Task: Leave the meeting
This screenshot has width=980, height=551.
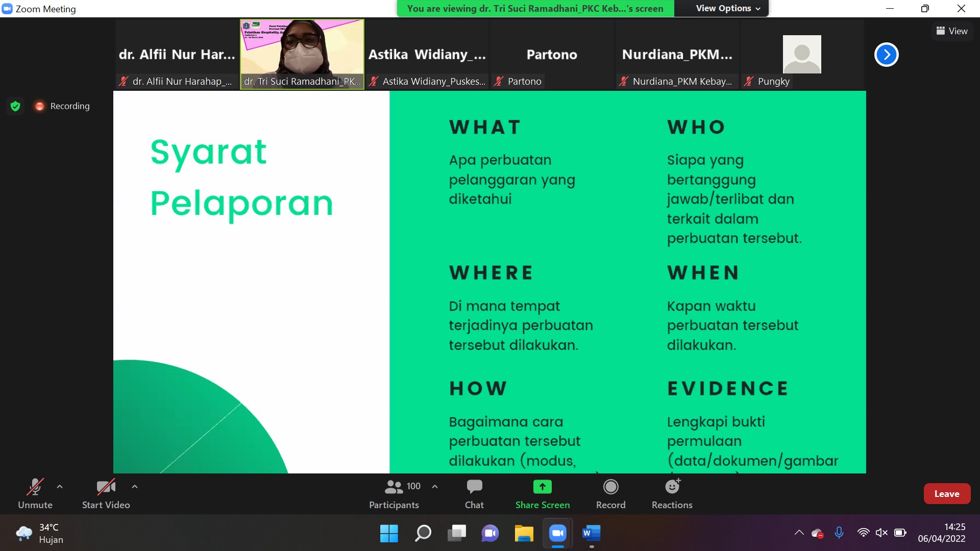Action: 947,493
